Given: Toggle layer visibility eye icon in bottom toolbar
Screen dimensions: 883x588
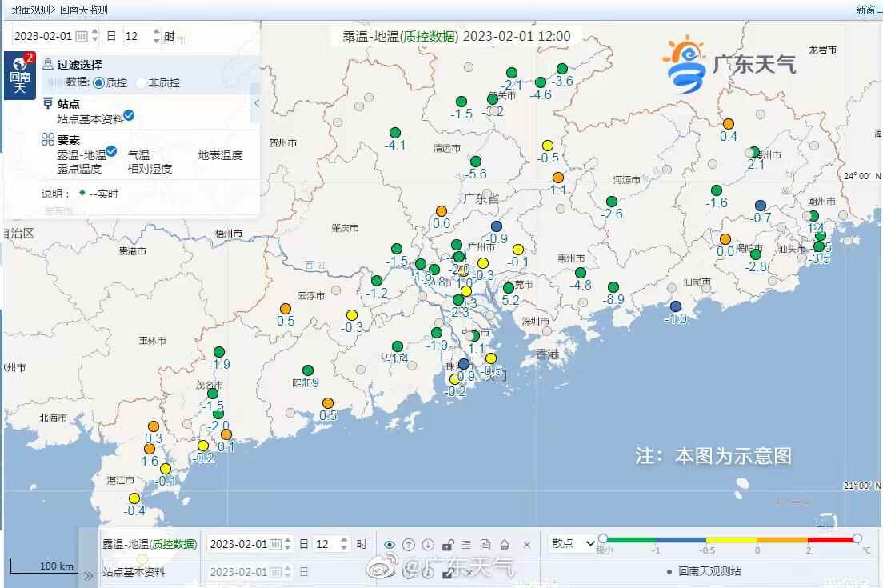Looking at the screenshot, I should (390, 545).
